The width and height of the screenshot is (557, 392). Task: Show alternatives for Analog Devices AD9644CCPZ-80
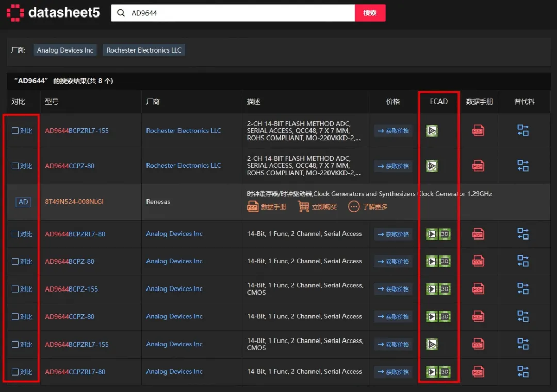(523, 316)
